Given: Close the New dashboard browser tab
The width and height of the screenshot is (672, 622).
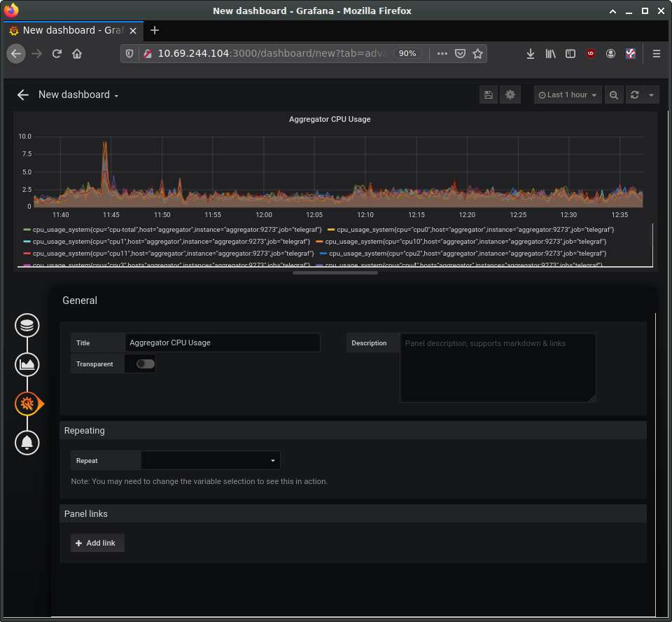Looking at the screenshot, I should point(133,30).
